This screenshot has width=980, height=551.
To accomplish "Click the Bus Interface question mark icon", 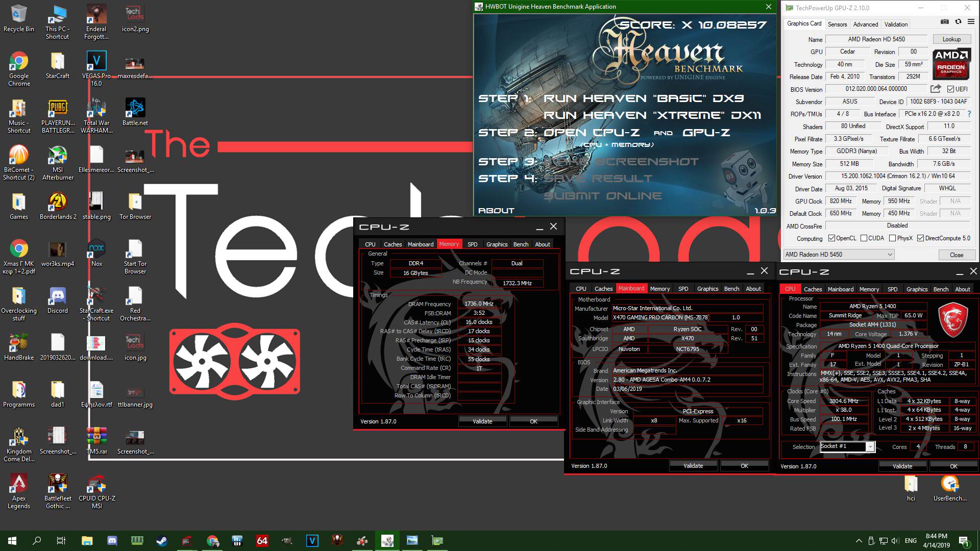I will coord(969,114).
